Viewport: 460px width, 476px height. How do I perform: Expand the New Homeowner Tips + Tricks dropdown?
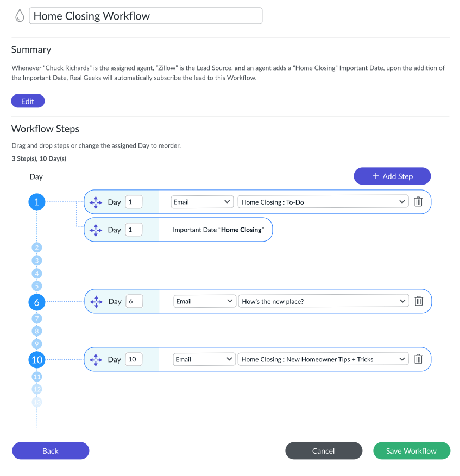(x=323, y=359)
